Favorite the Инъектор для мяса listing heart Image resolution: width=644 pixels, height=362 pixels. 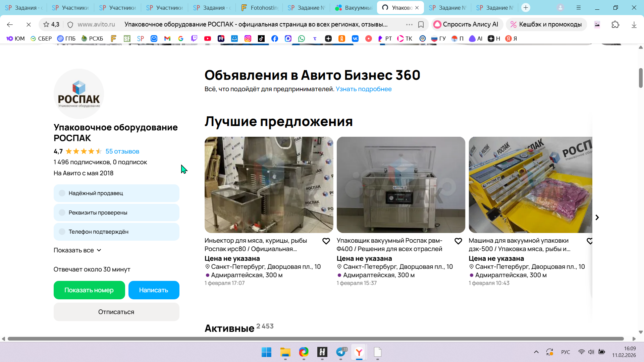tap(326, 241)
